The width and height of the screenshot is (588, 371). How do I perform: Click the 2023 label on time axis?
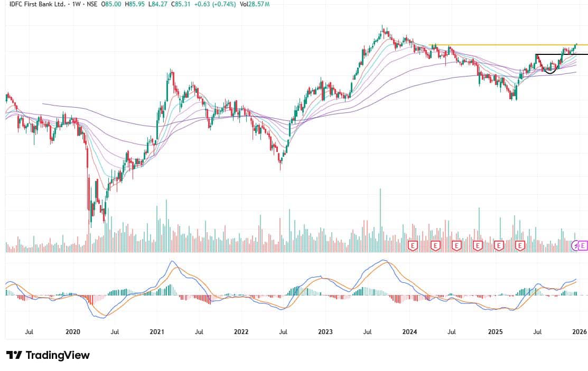point(325,331)
